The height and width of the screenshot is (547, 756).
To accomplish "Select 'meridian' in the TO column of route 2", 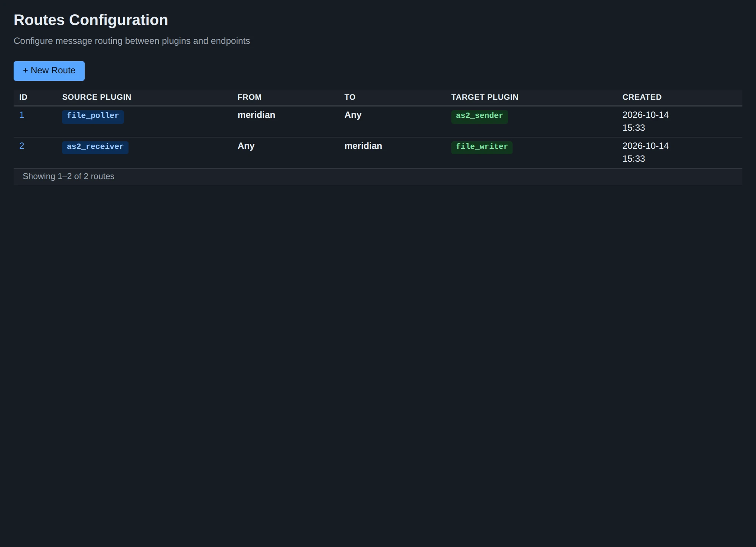I will (363, 146).
